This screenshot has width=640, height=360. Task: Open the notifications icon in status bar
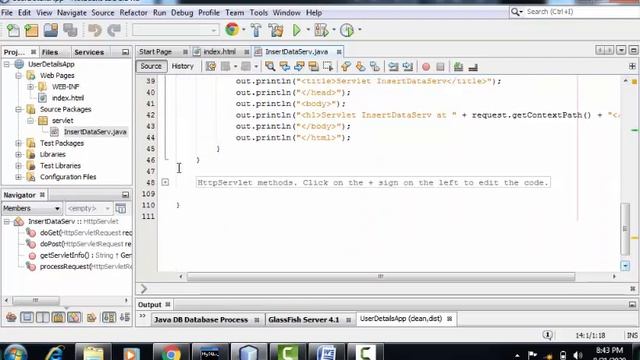pos(547,335)
